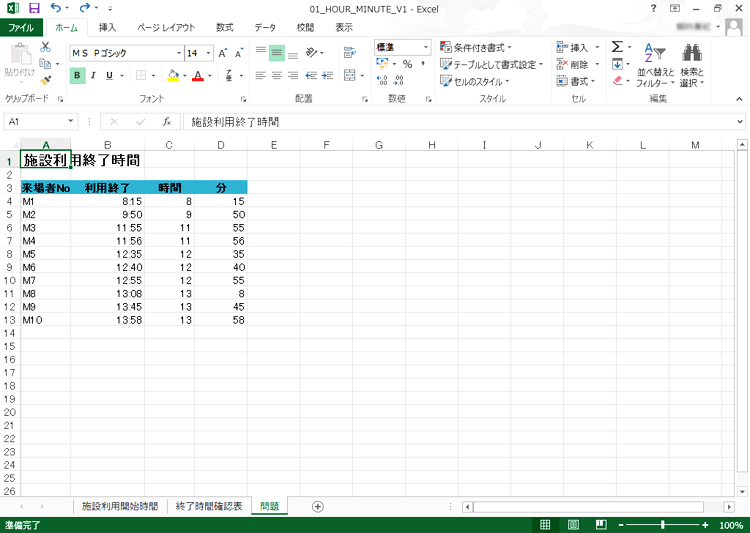The height and width of the screenshot is (533, 750).
Task: Click the text orientation icon
Action: (311, 52)
